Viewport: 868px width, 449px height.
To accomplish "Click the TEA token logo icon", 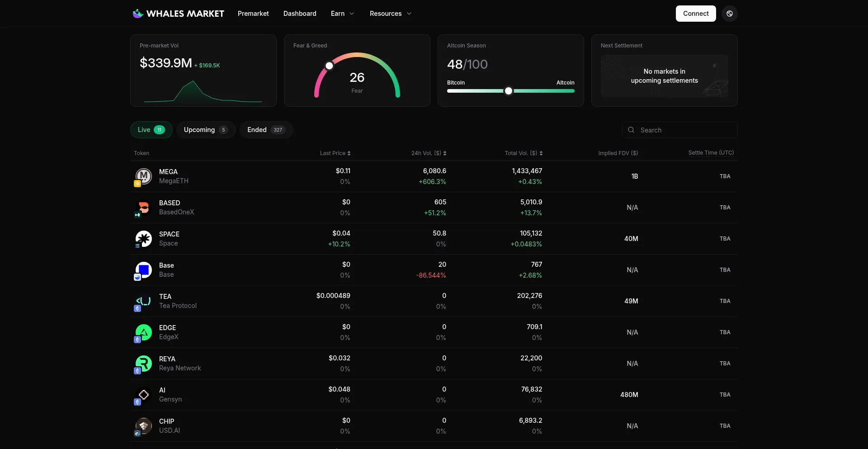I will coord(144,301).
